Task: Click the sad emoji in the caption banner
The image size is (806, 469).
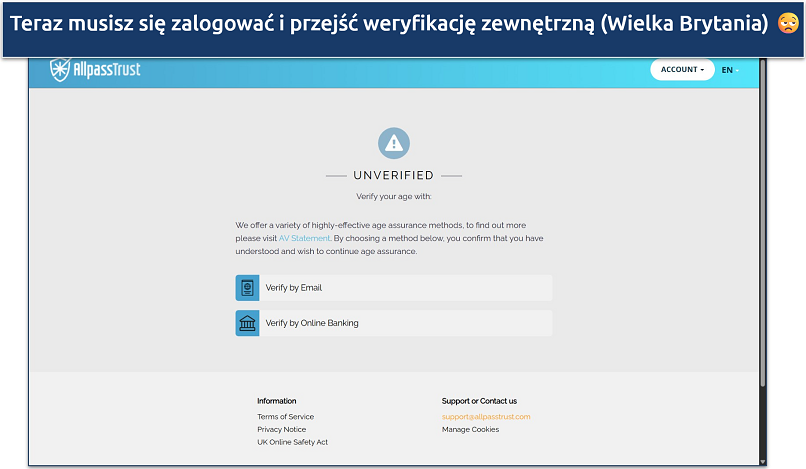Action: (x=788, y=22)
